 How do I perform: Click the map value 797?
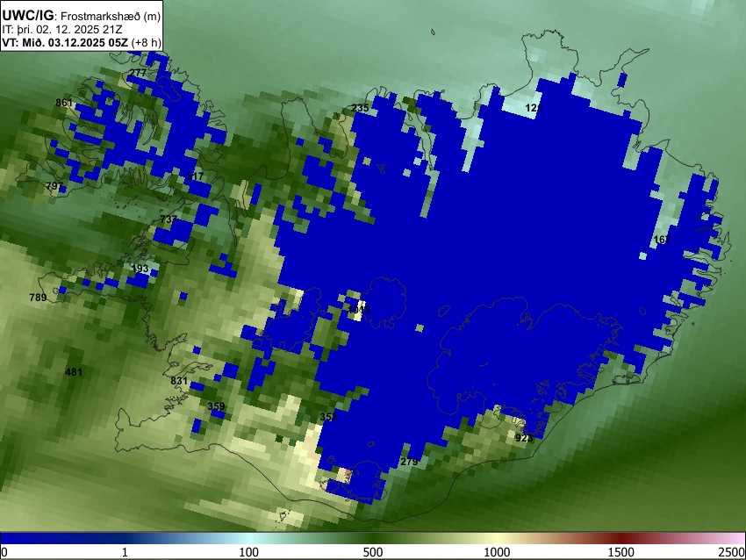pos(54,185)
